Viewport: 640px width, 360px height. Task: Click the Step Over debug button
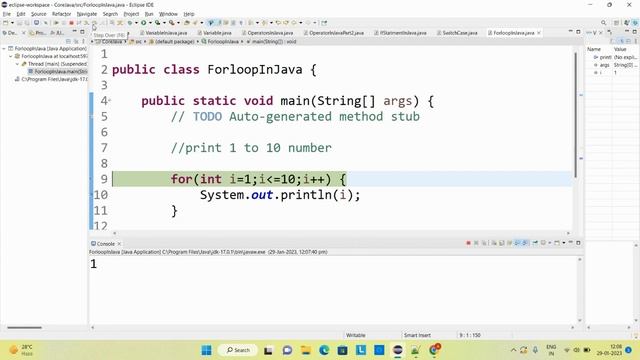pos(94,23)
